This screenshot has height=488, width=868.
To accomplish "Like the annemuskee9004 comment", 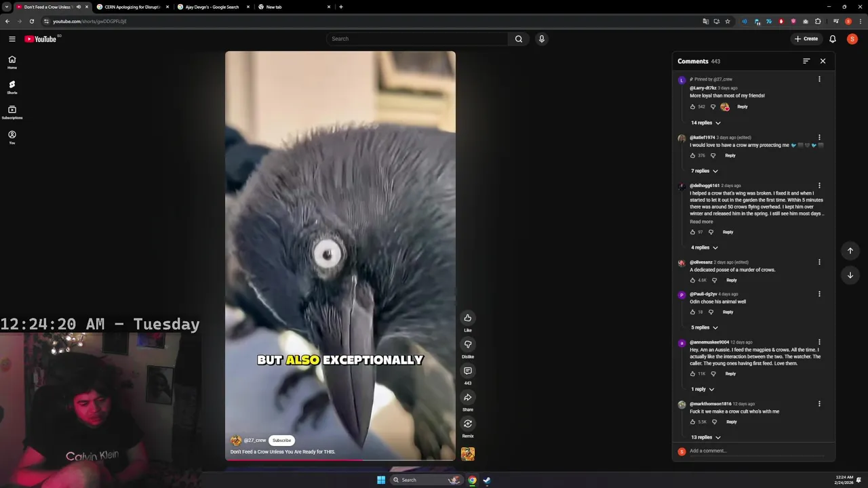I will (x=692, y=373).
